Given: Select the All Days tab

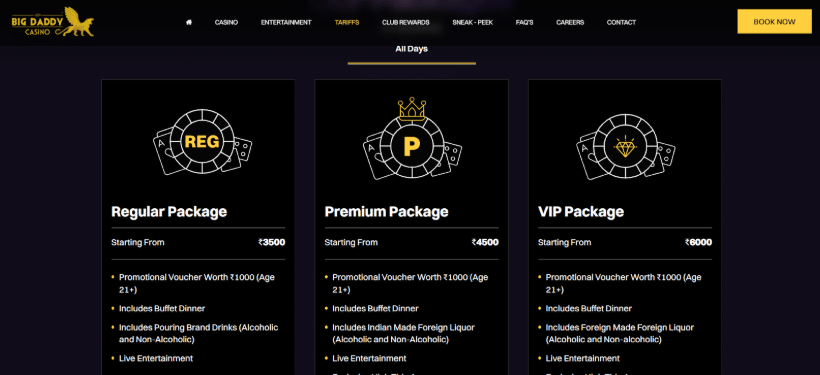Looking at the screenshot, I should pos(412,49).
